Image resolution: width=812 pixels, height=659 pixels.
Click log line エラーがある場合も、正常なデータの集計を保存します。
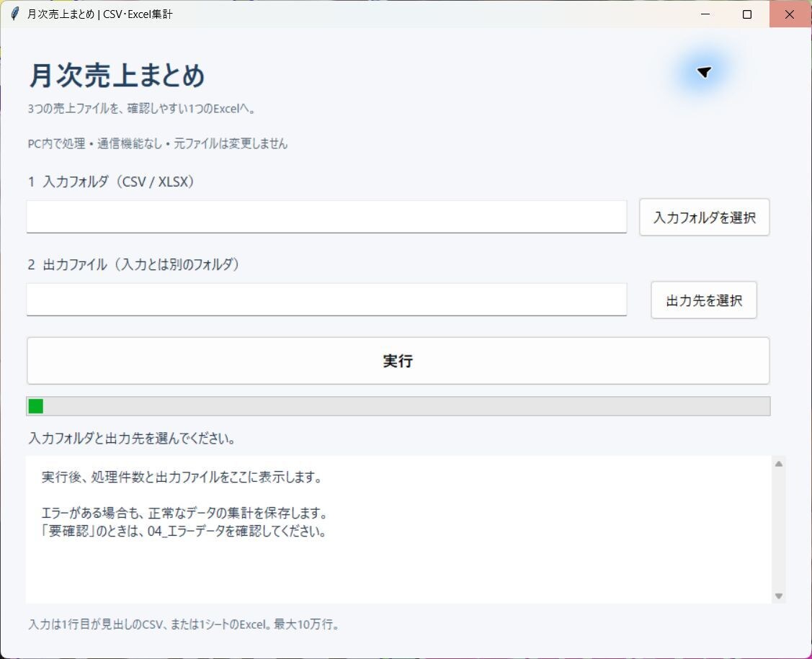point(184,513)
